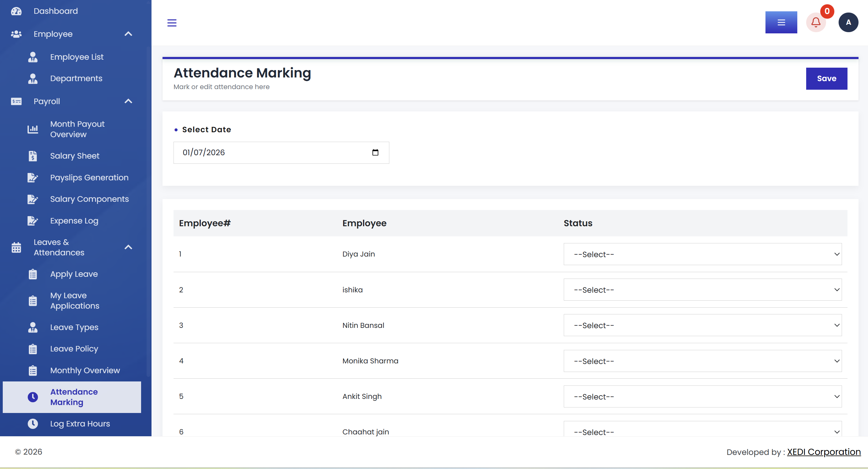
Task: Collapse the Leaves & Attendances section
Action: coord(128,248)
